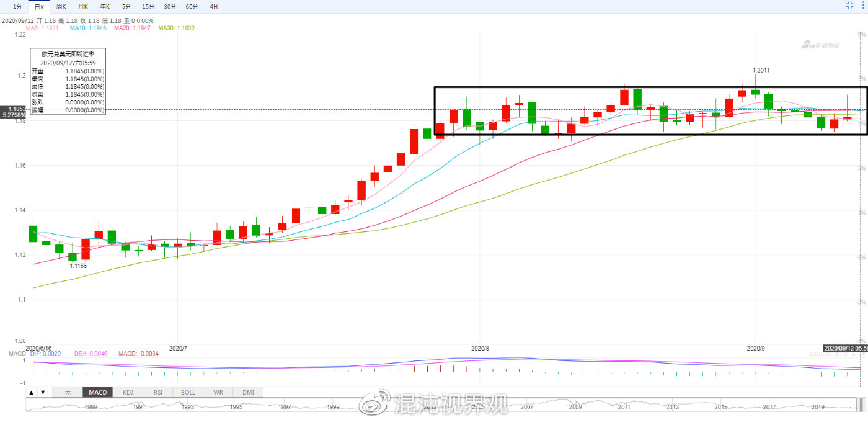Choose the 30分 interval tab
The image size is (868, 425).
click(170, 6)
